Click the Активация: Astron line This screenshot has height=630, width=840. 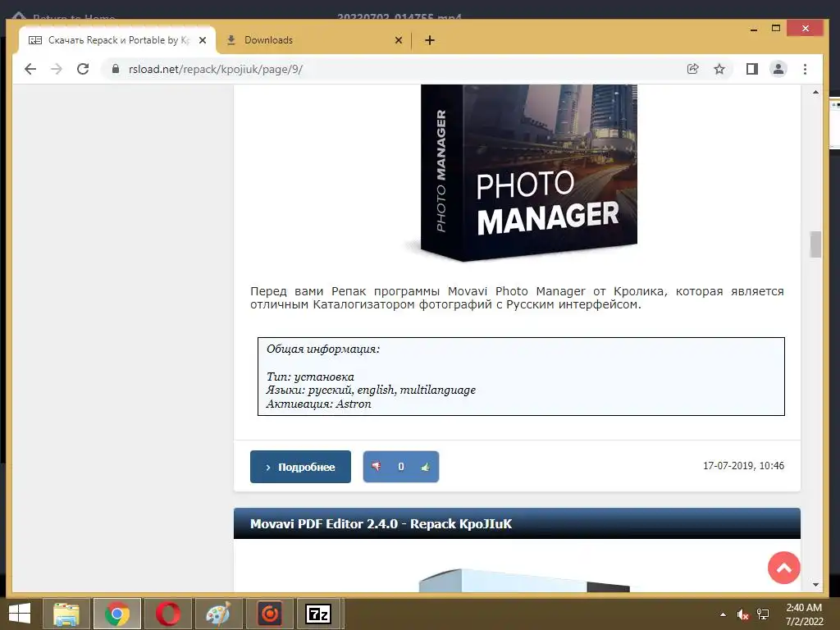click(319, 404)
